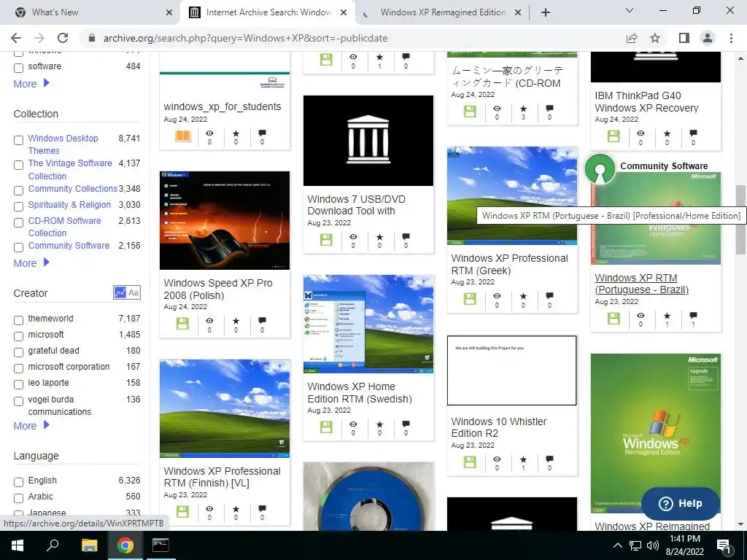Image resolution: width=747 pixels, height=560 pixels.
Task: Open the taskbar clock showing 1:41 PM
Action: tap(684, 545)
